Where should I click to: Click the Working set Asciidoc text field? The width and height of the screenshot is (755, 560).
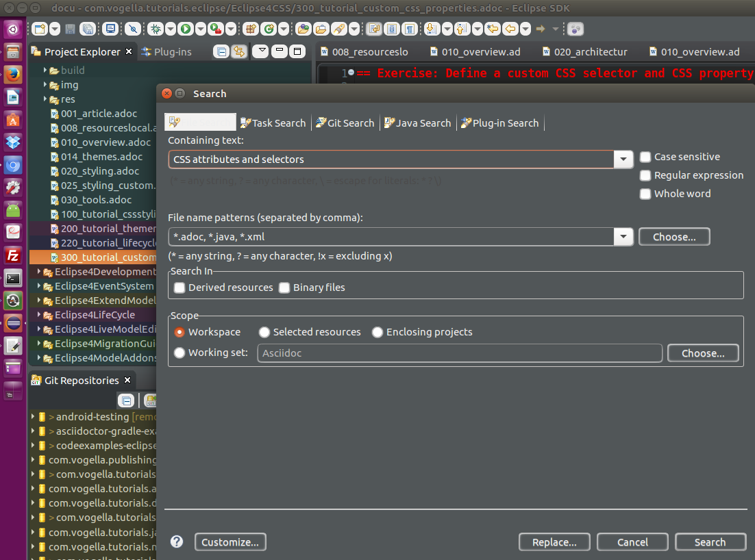tap(460, 353)
